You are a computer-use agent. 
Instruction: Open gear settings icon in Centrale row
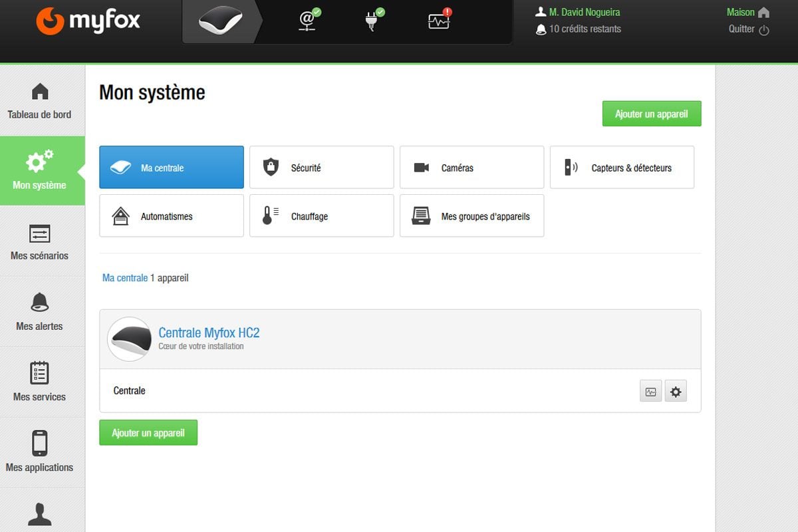pyautogui.click(x=676, y=391)
